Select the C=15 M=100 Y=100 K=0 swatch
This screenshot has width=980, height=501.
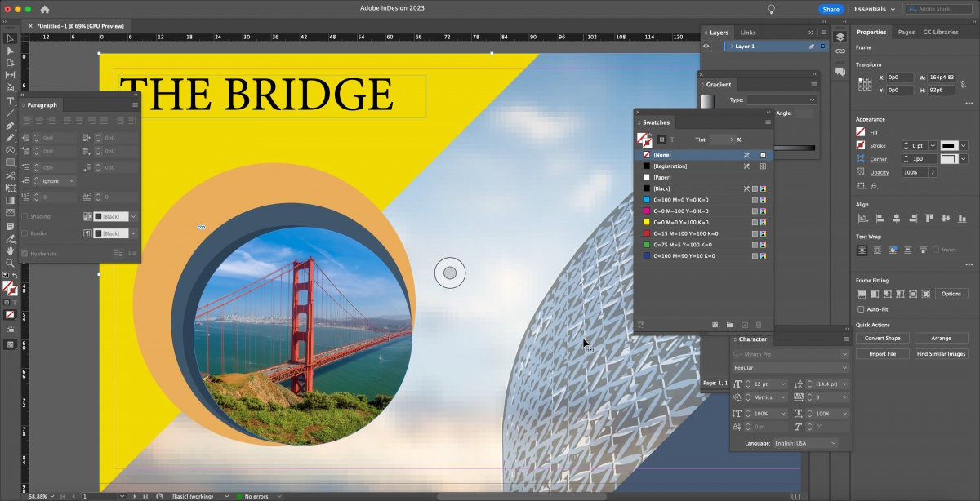pyautogui.click(x=704, y=233)
